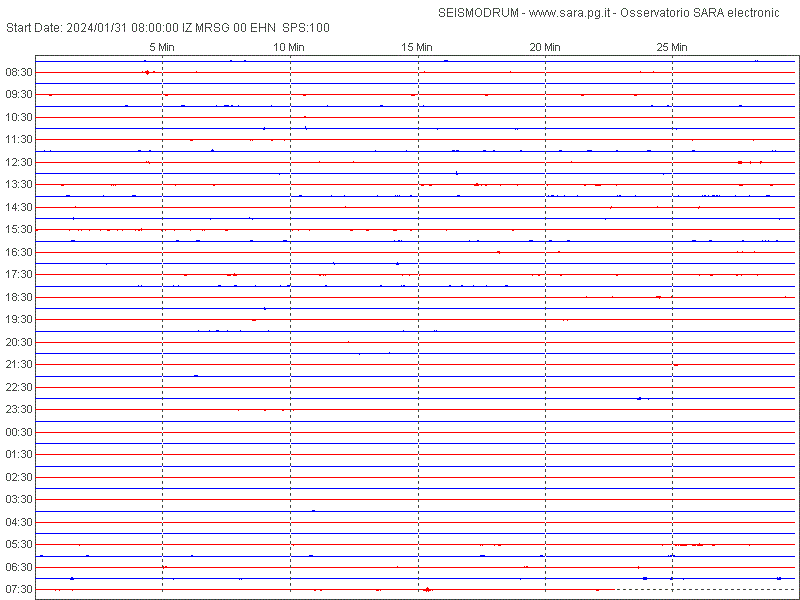The width and height of the screenshot is (800, 600).
Task: Click the Start Date 2024/01/31 header text
Action: point(168,28)
